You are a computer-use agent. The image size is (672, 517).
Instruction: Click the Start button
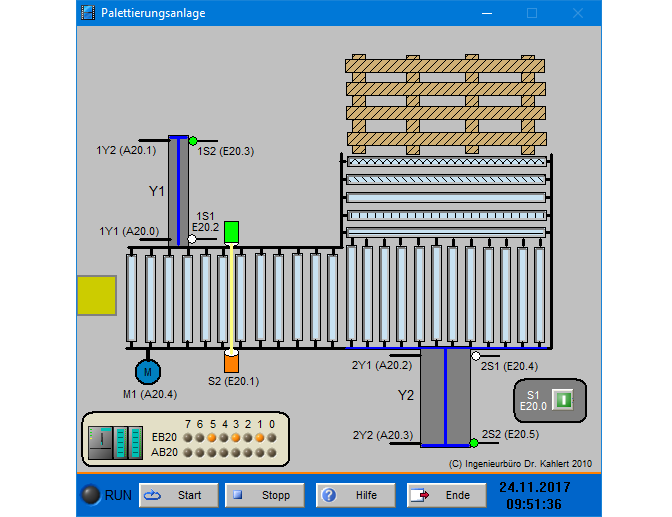(179, 495)
